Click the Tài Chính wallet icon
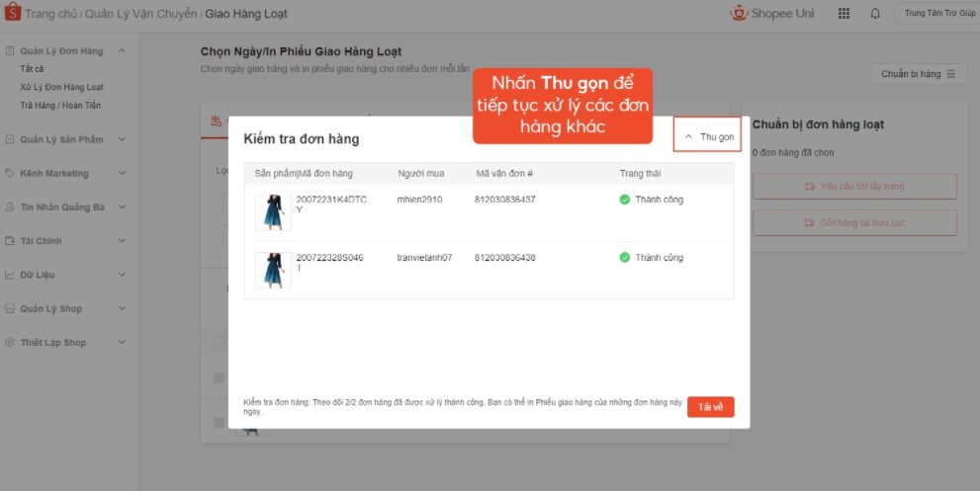980x491 pixels. pyautogui.click(x=10, y=241)
